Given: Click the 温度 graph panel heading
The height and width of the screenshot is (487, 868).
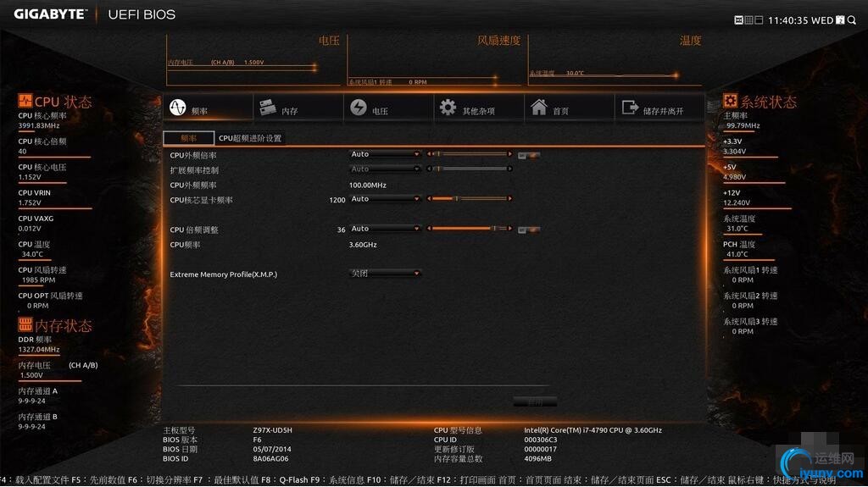Looking at the screenshot, I should click(x=690, y=41).
